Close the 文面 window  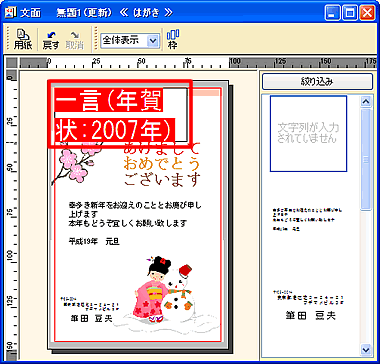[367, 13]
